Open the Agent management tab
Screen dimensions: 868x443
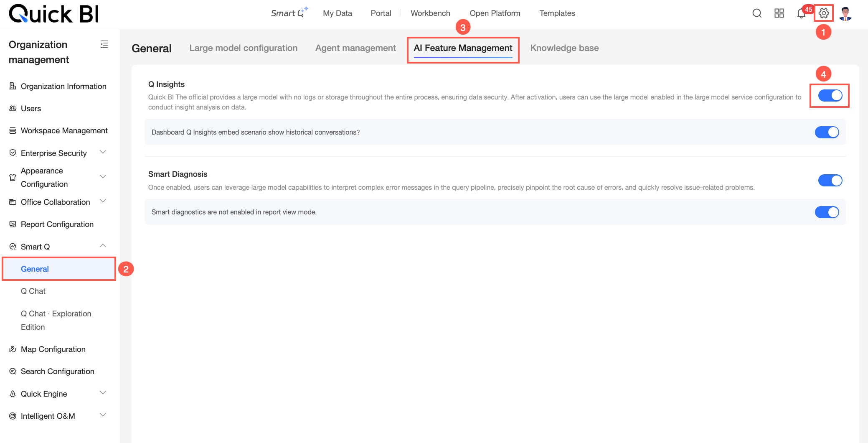tap(355, 48)
